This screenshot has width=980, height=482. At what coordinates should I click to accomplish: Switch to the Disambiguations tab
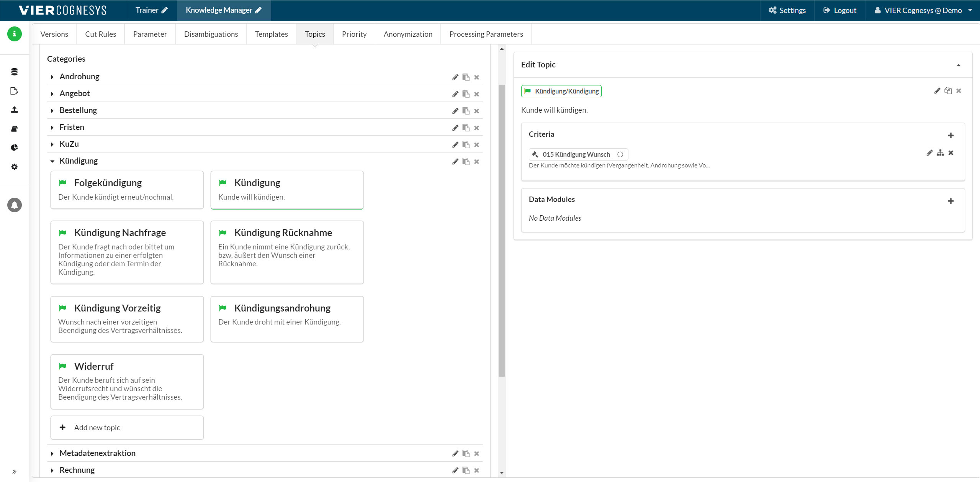coord(211,34)
